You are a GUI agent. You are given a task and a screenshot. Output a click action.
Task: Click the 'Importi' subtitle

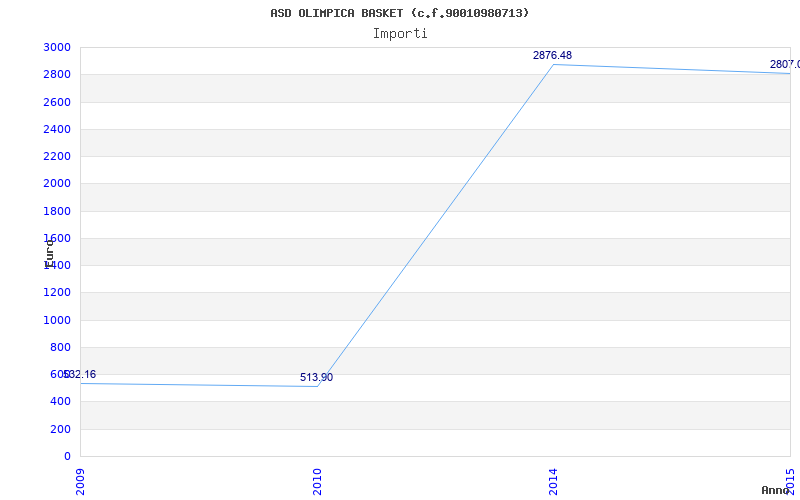(x=400, y=34)
